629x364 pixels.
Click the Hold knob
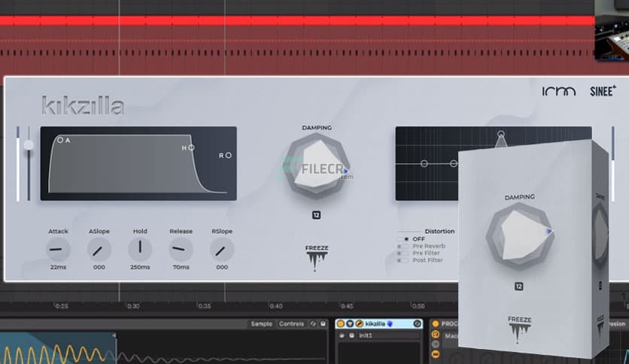click(x=140, y=249)
